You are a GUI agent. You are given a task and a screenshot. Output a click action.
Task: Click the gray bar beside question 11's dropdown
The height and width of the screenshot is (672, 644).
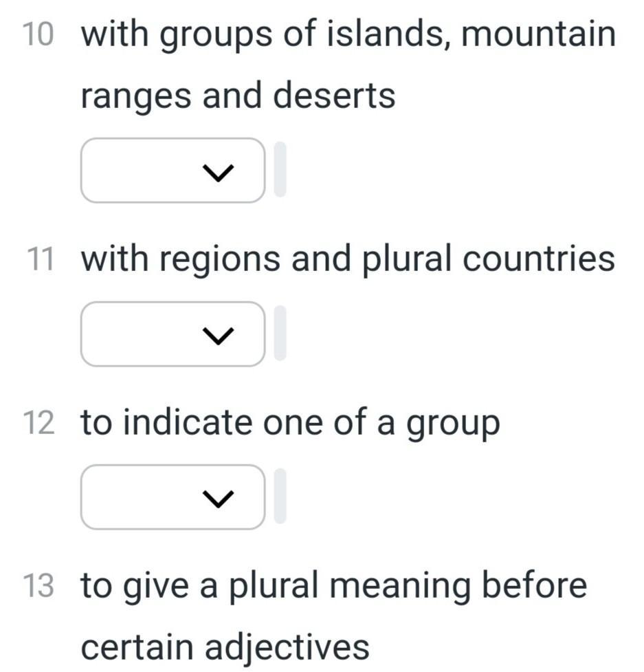coord(280,334)
